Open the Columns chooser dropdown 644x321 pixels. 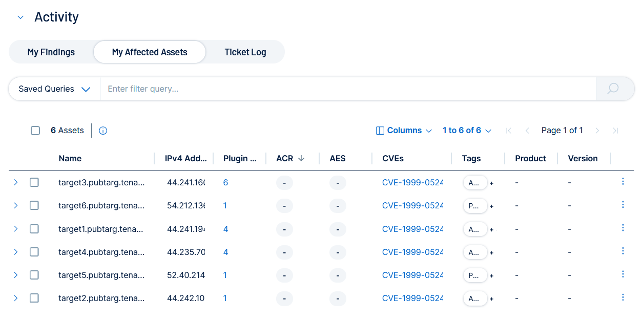pyautogui.click(x=404, y=131)
